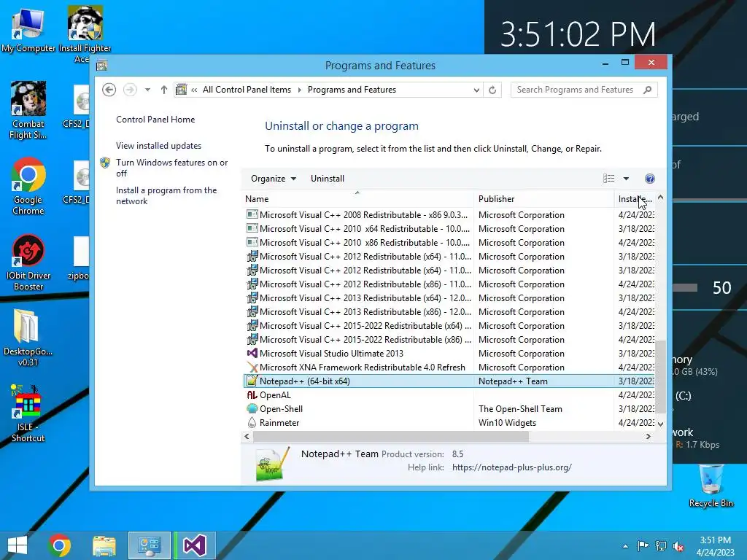Select the My Computer desktop icon
The image size is (747, 560).
coord(28,30)
